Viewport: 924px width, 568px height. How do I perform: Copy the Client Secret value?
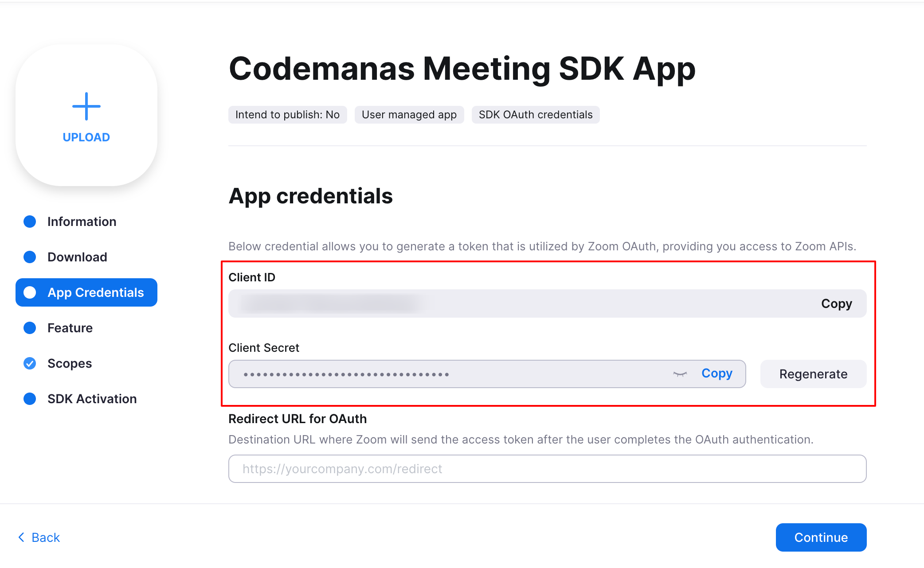point(716,373)
